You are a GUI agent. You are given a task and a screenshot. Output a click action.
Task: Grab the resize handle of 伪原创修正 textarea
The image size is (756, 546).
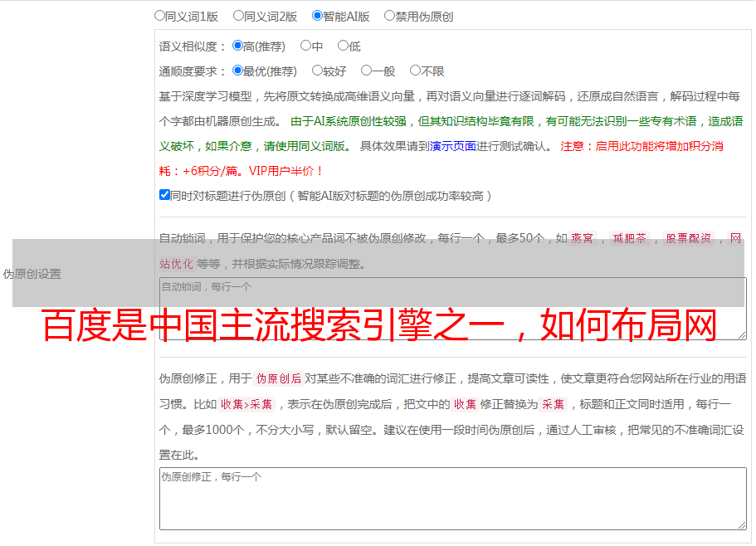coord(742,525)
